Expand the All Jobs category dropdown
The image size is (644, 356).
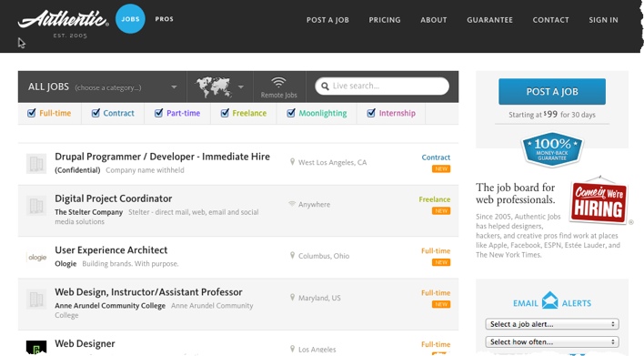[x=102, y=86]
